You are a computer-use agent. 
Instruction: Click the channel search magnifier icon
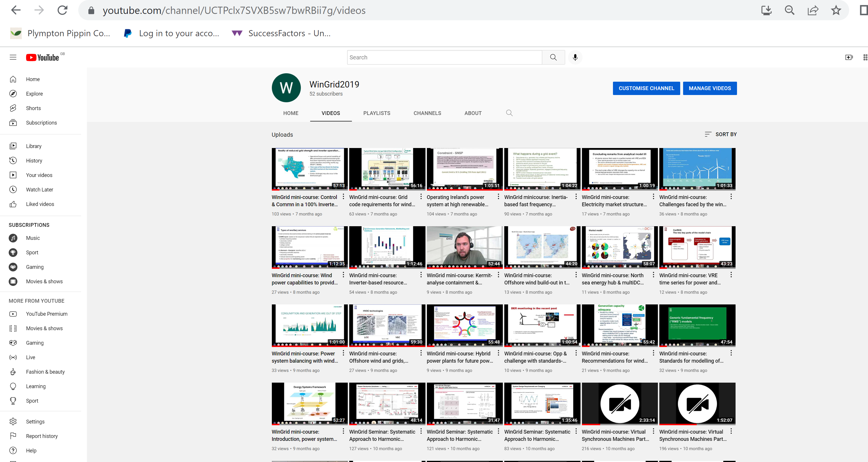(x=509, y=113)
